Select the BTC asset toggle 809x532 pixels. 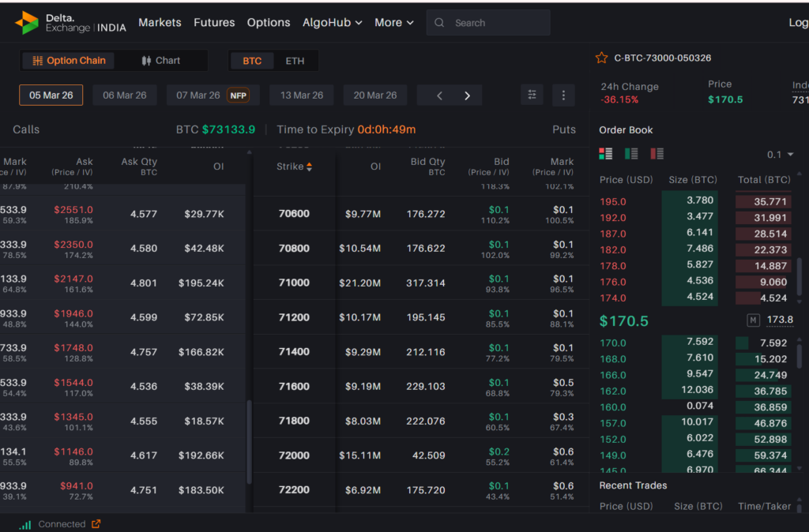pos(252,61)
